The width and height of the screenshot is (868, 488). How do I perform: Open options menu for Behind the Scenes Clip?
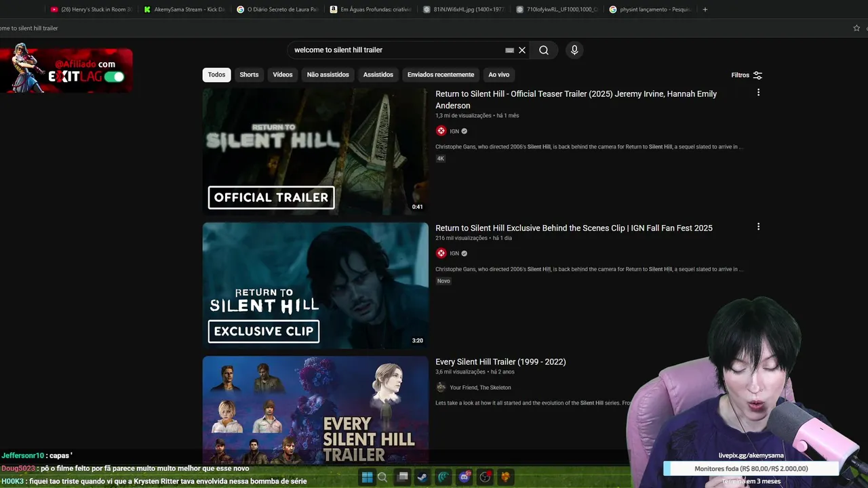click(758, 227)
